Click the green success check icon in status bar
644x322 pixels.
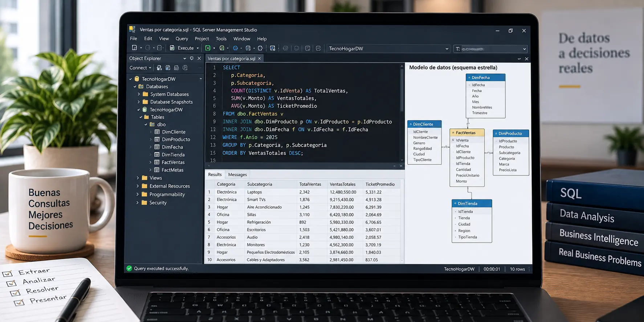tap(129, 268)
